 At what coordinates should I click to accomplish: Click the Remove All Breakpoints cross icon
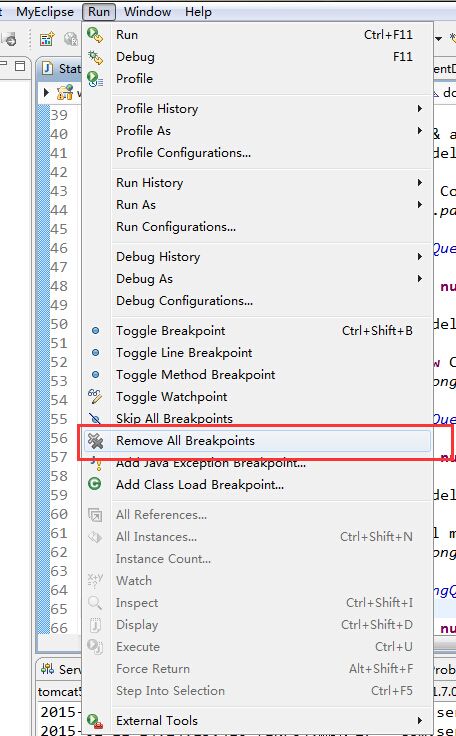point(95,441)
